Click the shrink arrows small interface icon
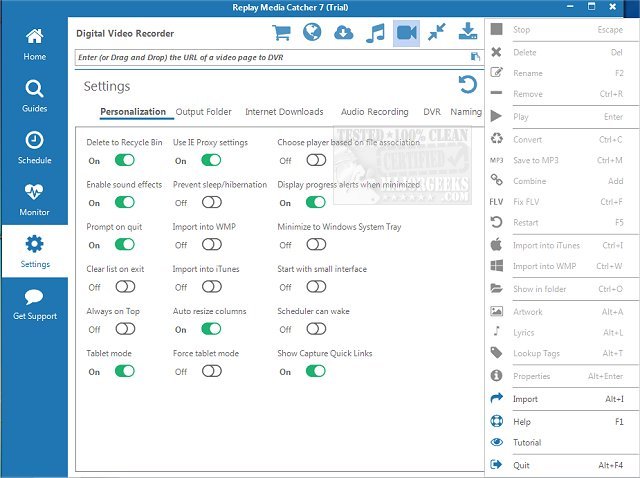Image resolution: width=640 pixels, height=478 pixels. [437, 32]
